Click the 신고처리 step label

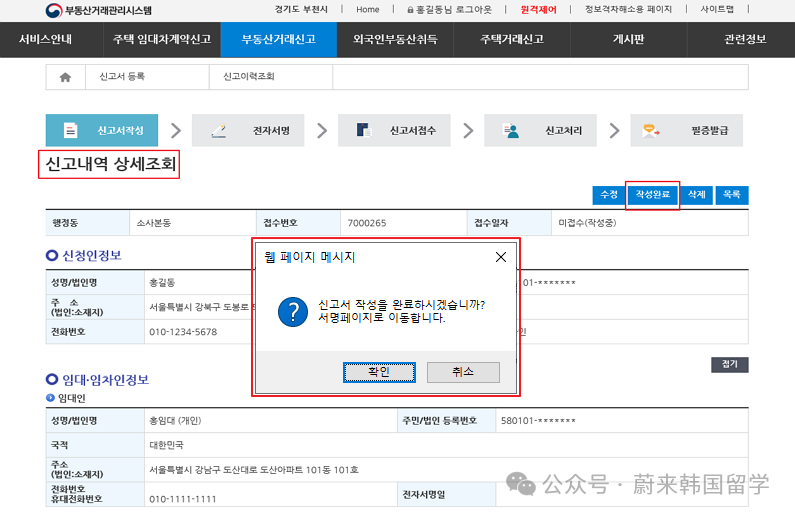[x=564, y=131]
